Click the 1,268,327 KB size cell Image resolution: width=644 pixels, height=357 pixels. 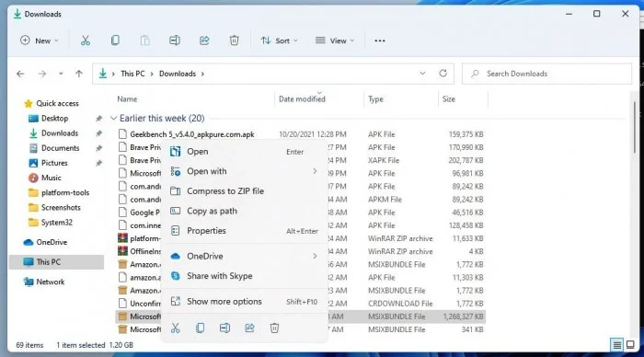[x=463, y=317]
